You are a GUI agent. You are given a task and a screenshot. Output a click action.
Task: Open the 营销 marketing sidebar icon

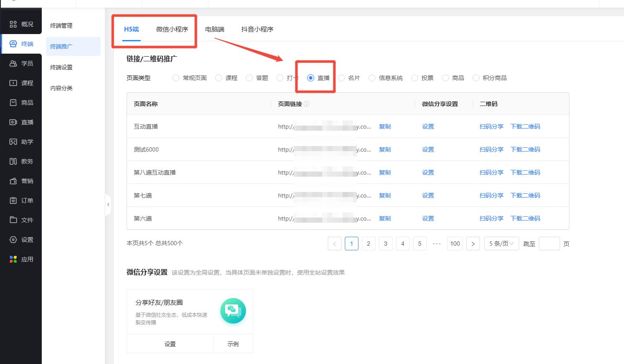13,181
